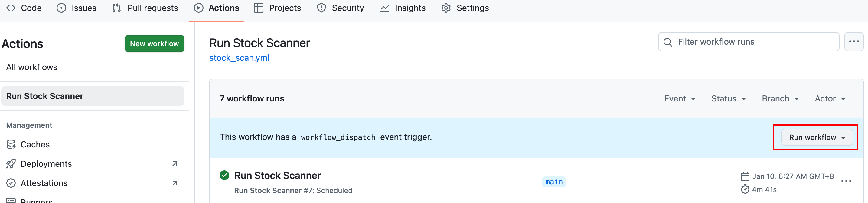Click the Attestations external link arrow icon
The height and width of the screenshot is (203, 868).
point(175,183)
